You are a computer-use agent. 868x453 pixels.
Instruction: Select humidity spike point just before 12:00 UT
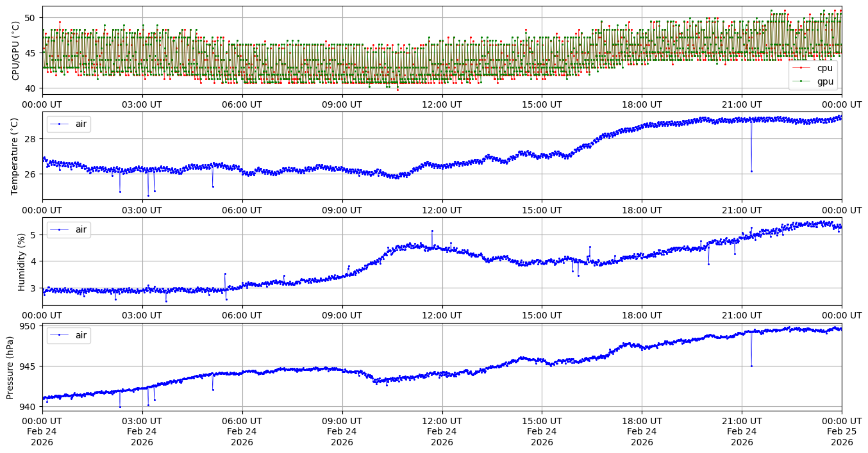click(x=432, y=231)
